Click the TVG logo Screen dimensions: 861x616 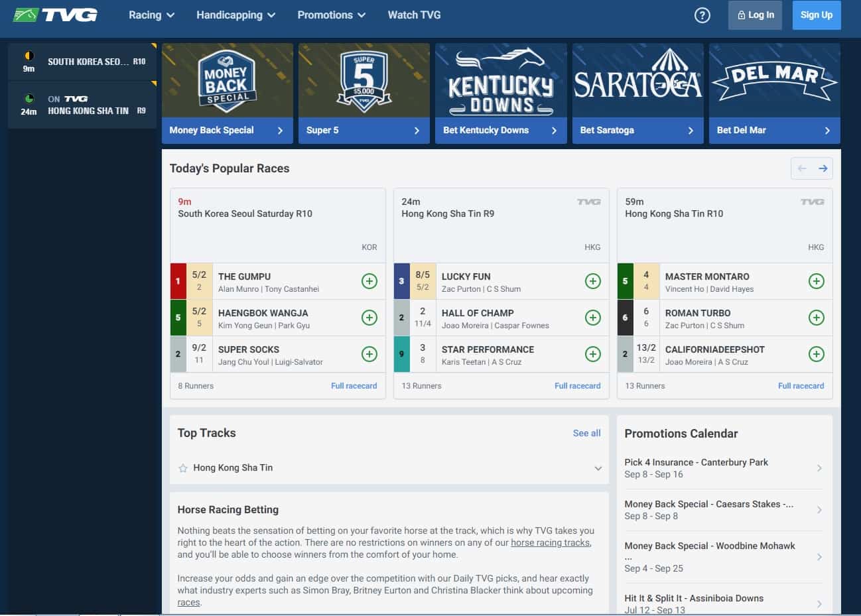(55, 15)
